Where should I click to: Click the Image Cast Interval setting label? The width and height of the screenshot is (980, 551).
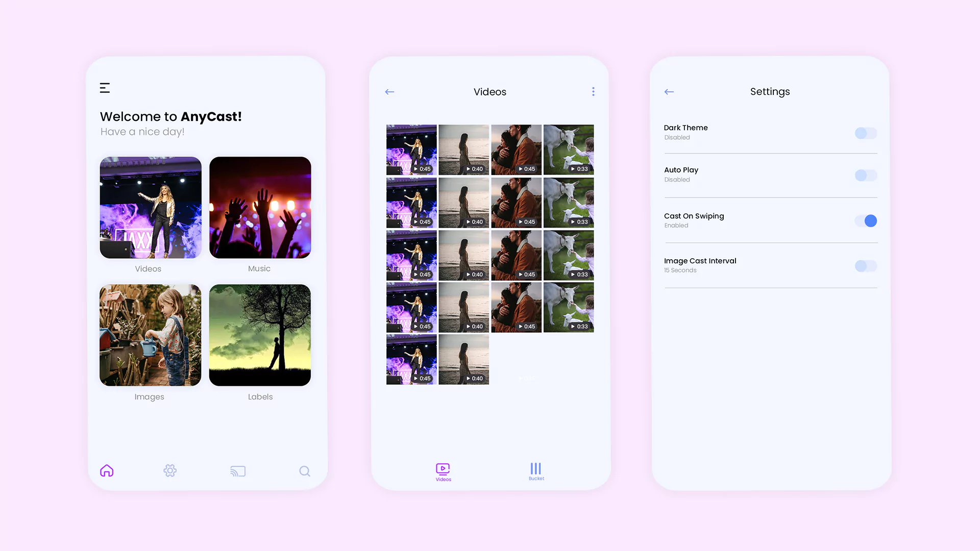point(700,261)
